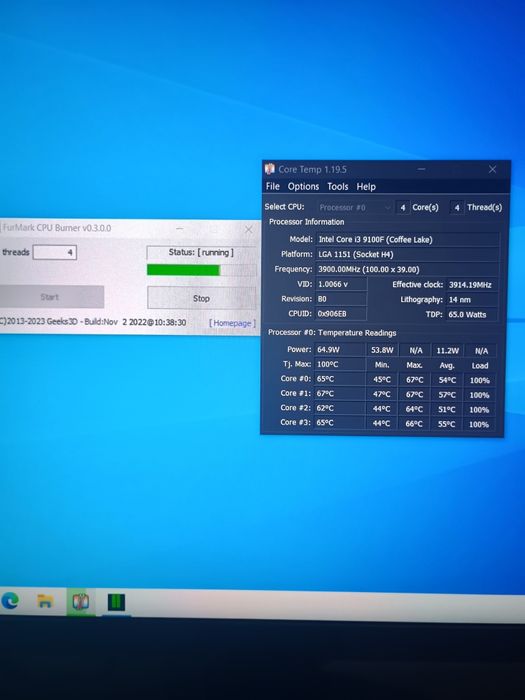Click the Lithography value 14 nm

472,300
